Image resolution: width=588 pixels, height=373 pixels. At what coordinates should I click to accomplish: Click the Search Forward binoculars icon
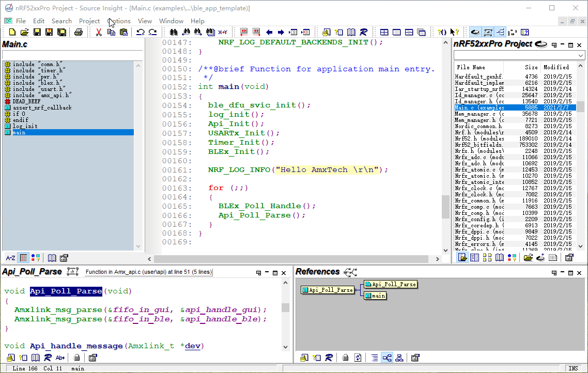198,32
